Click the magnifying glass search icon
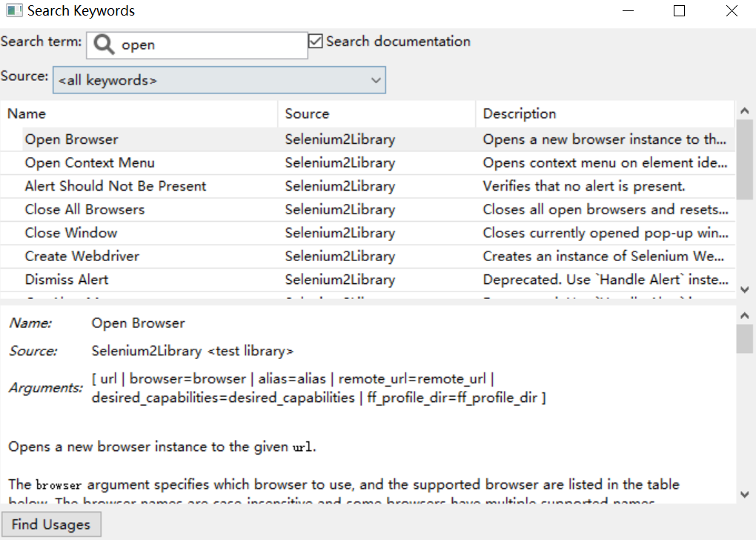Image resolution: width=756 pixels, height=540 pixels. pos(104,45)
